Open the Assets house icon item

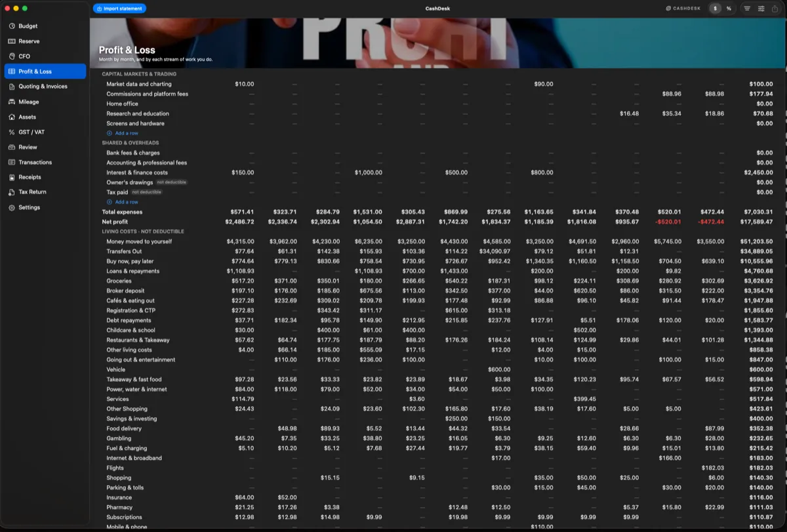click(x=45, y=117)
